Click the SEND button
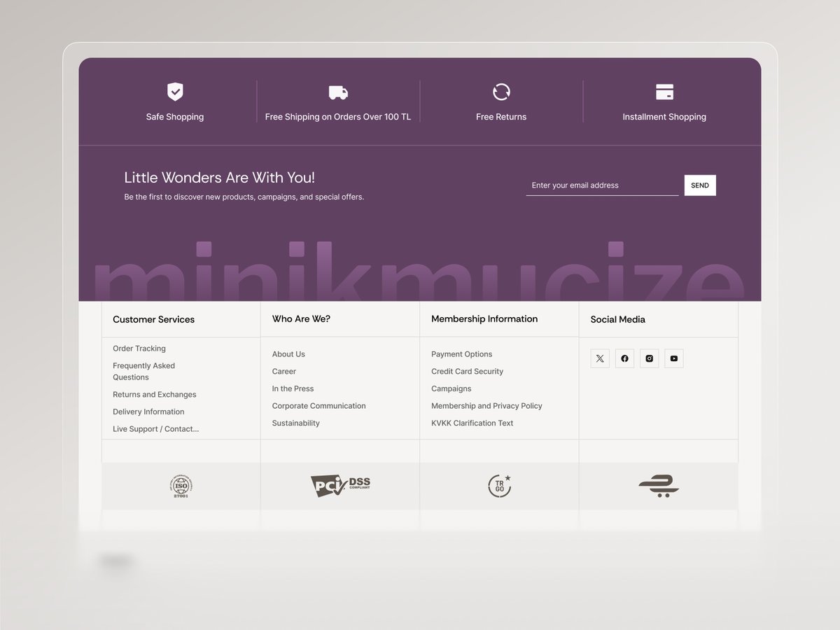Screen dimensions: 840x630 point(700,185)
